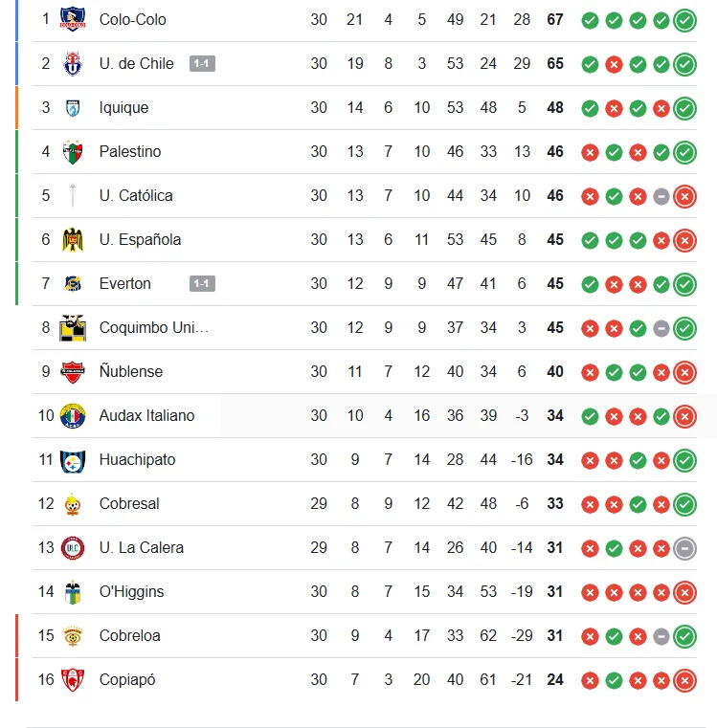717x728 pixels.
Task: Open the Audax Italiano team link
Action: pos(146,415)
